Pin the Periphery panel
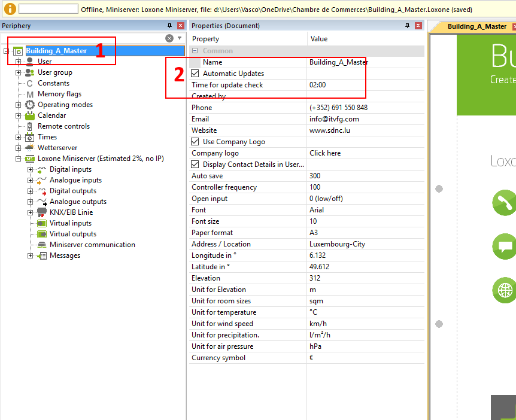The height and width of the screenshot is (420, 516). click(169, 26)
